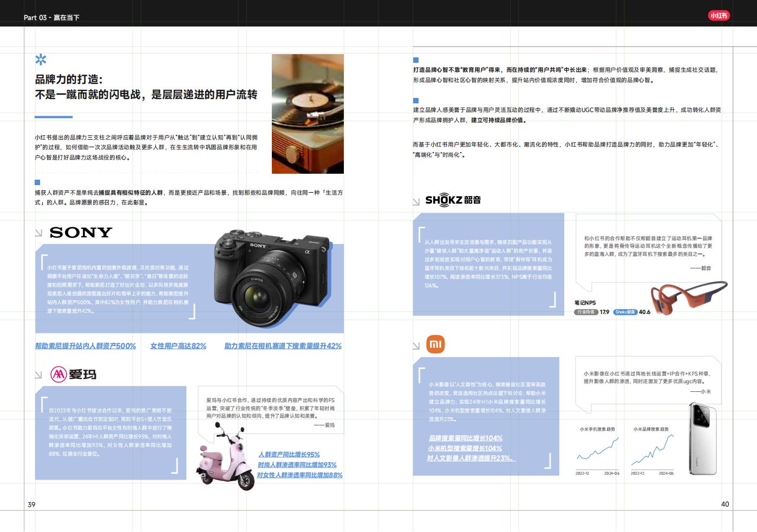The width and height of the screenshot is (757, 532).
Task: Open link 人群资产同比增长95%
Action: point(289,455)
